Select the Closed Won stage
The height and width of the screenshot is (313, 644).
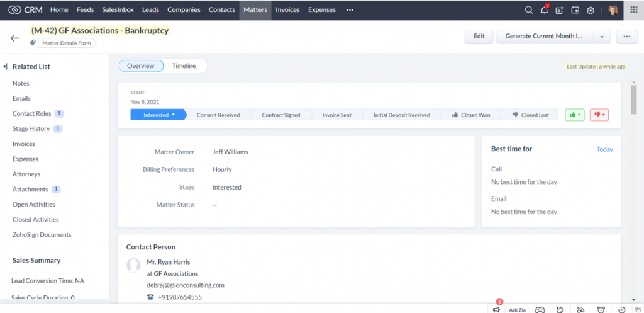[x=471, y=115]
